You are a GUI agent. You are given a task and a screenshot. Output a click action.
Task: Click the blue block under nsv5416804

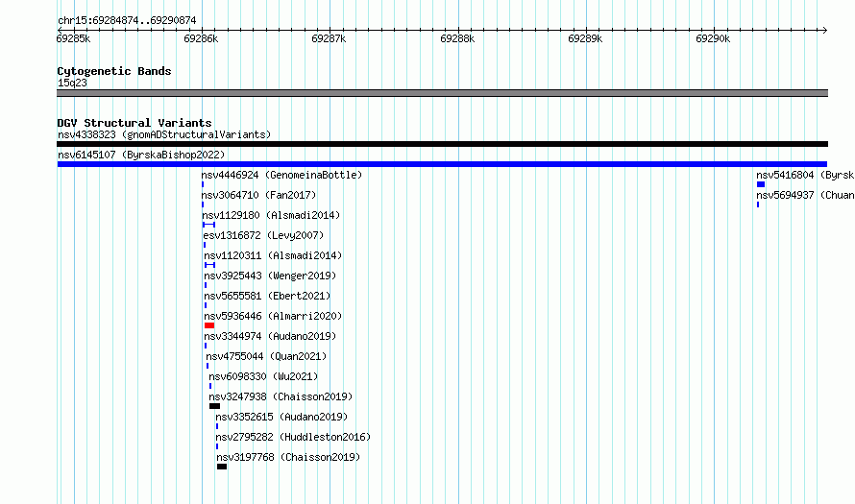[761, 184]
